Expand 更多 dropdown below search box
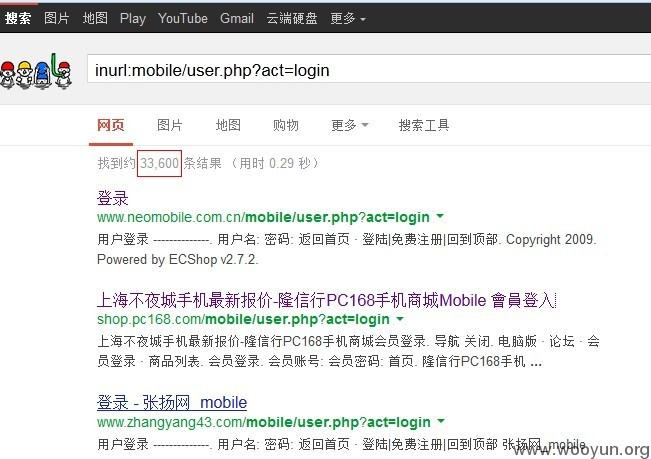 coord(350,125)
